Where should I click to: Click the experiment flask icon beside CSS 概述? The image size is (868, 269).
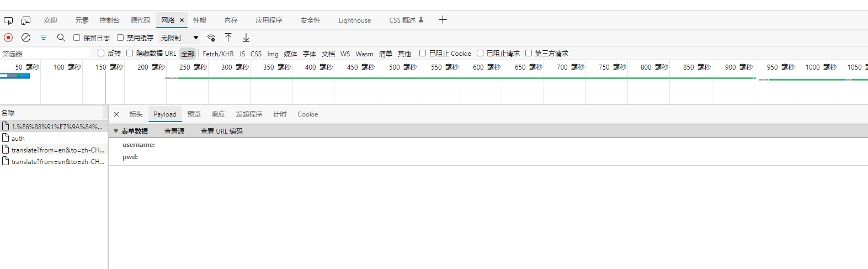421,20
